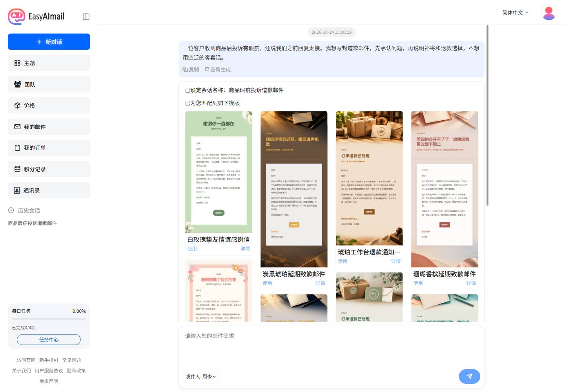Open the 简体中文 language dropdown
The height and width of the screenshot is (392, 565).
(515, 13)
